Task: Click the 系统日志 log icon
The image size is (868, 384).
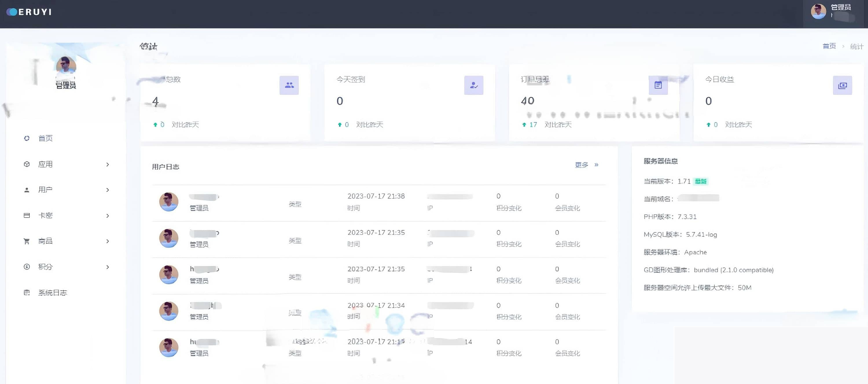Action: tap(27, 292)
